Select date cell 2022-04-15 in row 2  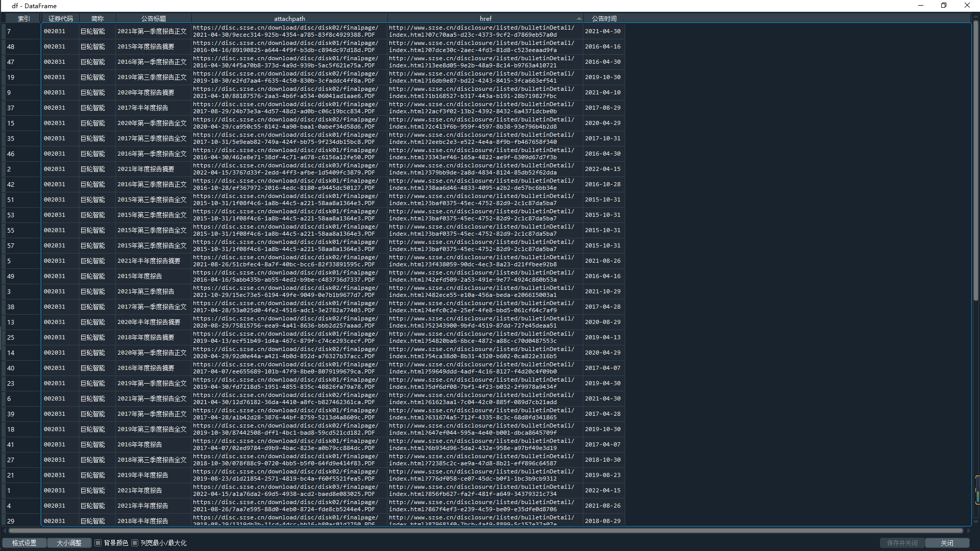pos(604,169)
